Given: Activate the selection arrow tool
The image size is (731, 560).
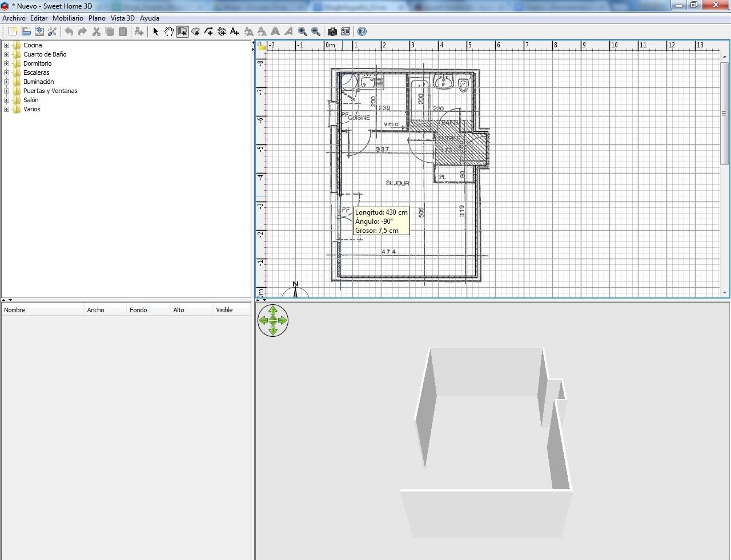Looking at the screenshot, I should coord(155,31).
